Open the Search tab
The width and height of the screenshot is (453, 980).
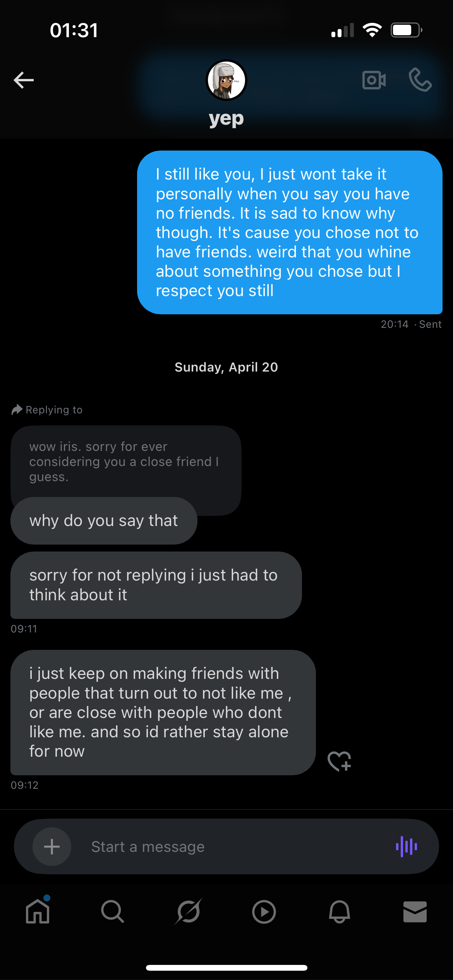pos(113,911)
